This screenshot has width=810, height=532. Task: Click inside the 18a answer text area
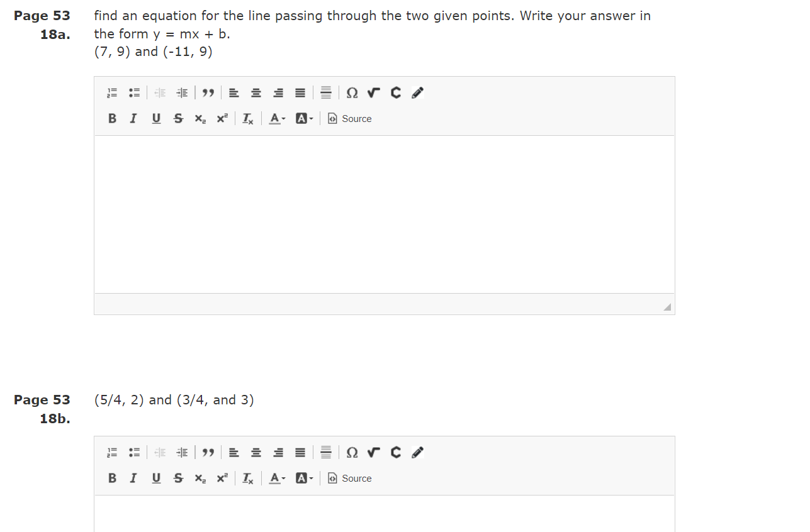[x=384, y=214]
